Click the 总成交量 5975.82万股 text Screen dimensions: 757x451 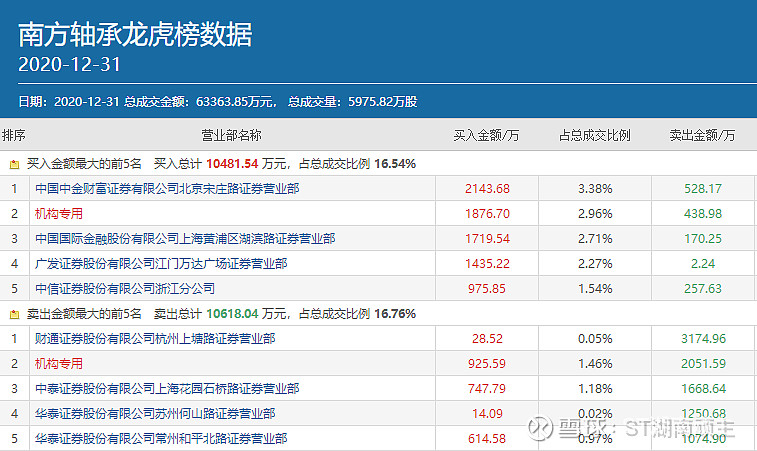pyautogui.click(x=353, y=102)
